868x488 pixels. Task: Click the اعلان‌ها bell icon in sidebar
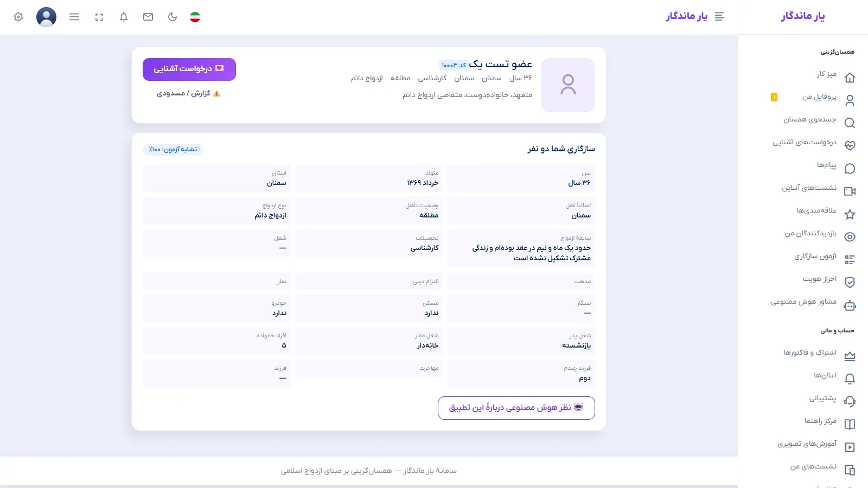coord(850,379)
